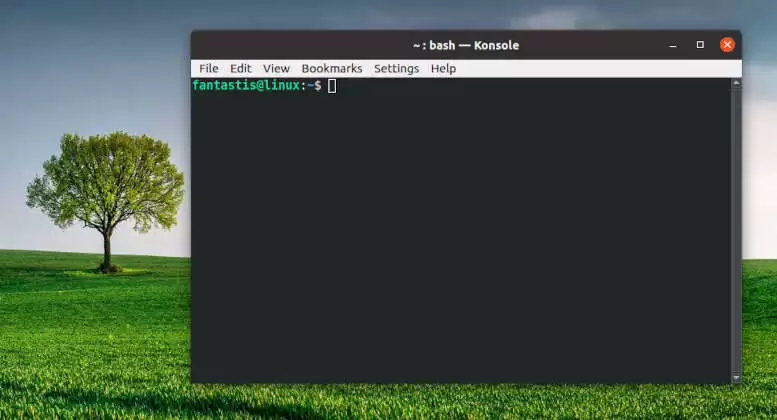This screenshot has width=777, height=420.
Task: Open the Bookmarks menu
Action: [332, 68]
